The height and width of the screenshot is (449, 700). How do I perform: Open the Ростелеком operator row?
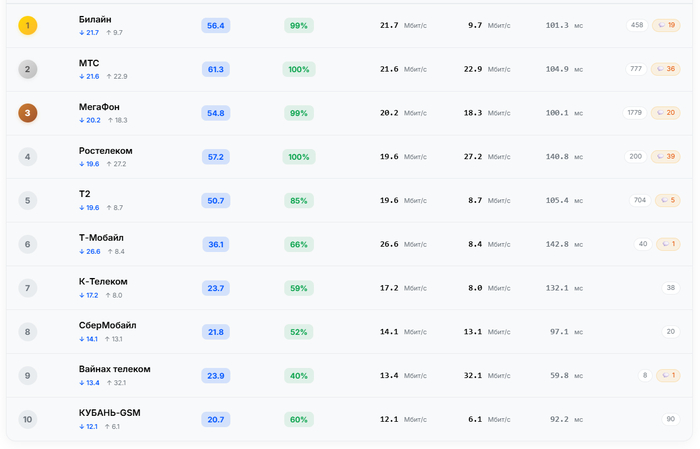[105, 151]
